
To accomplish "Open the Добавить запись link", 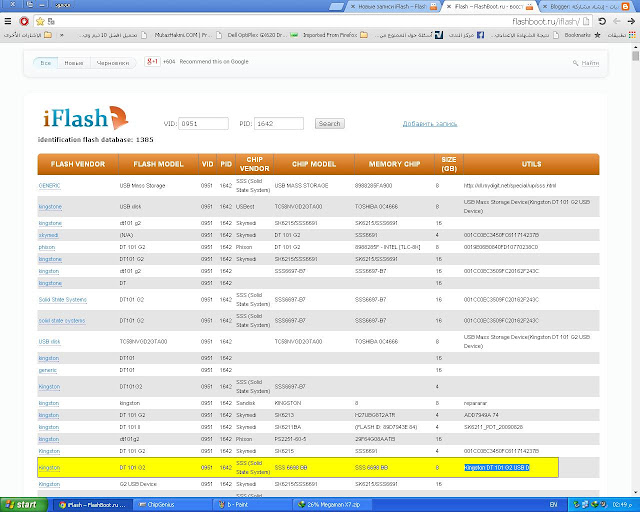I will pos(430,124).
